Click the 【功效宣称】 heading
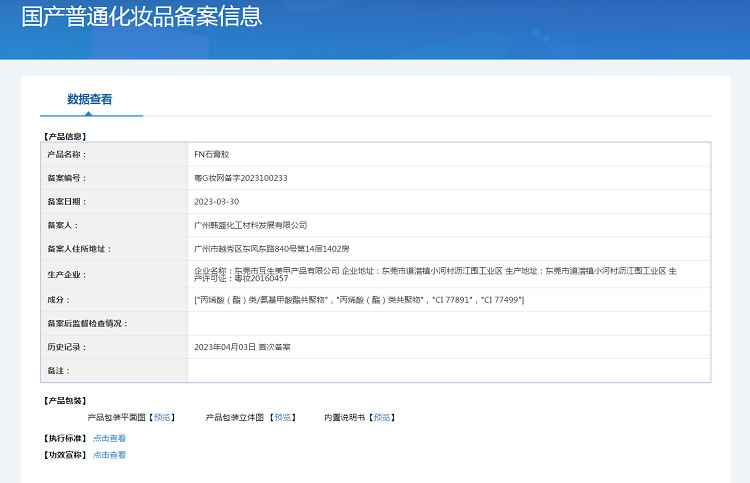 coord(65,455)
